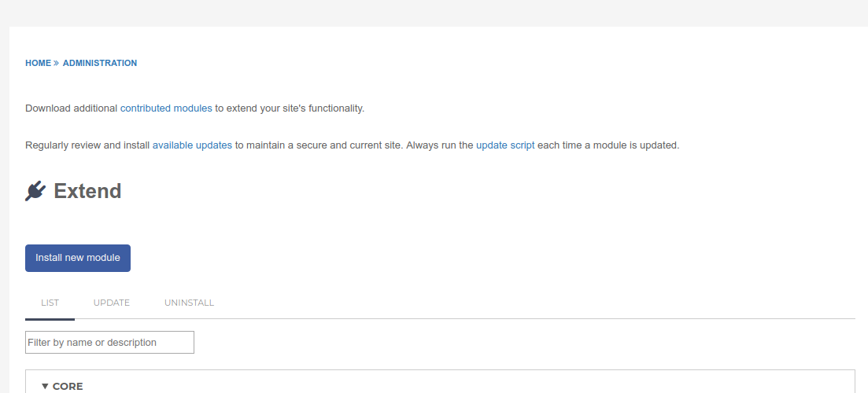Image resolution: width=868 pixels, height=393 pixels.
Task: Go to the UNINSTALL tab
Action: [189, 303]
